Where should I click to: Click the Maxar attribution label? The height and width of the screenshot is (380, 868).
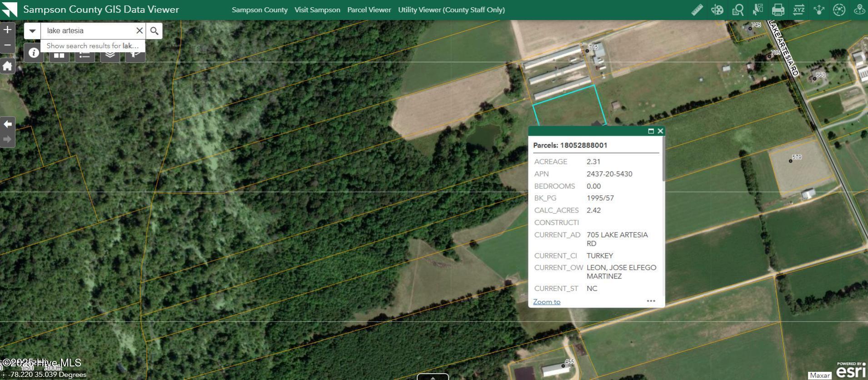(820, 375)
